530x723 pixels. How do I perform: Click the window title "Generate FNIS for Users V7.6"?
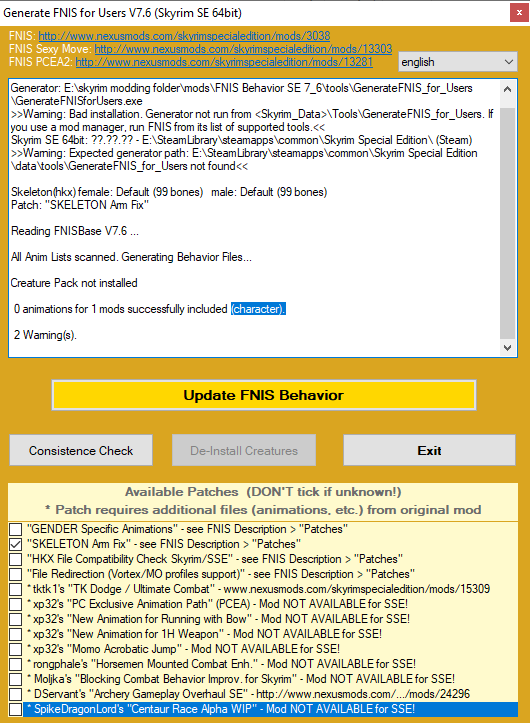click(122, 12)
